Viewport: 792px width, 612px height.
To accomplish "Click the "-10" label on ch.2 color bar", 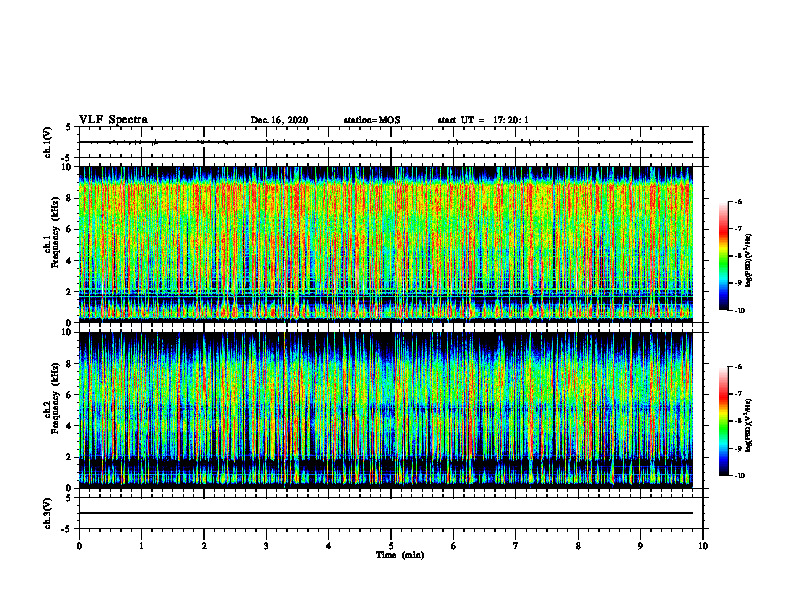I will [x=739, y=475].
